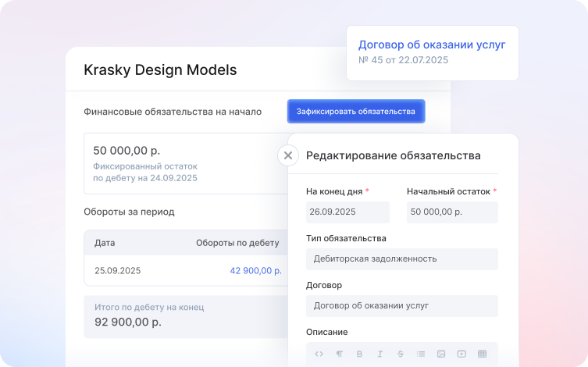The height and width of the screenshot is (367, 588).
Task: Edit the Начальный остаток amount field
Action: coord(452,212)
